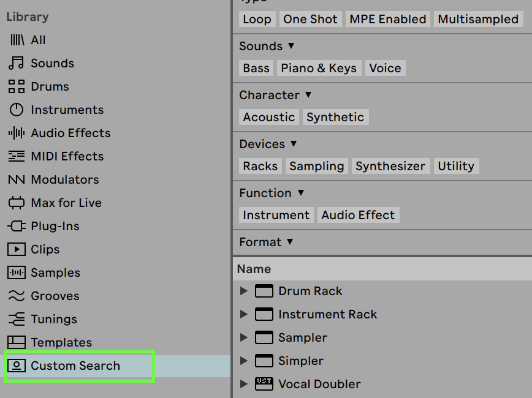Enable the Loop filter tag
The height and width of the screenshot is (398, 532).
coord(257,19)
